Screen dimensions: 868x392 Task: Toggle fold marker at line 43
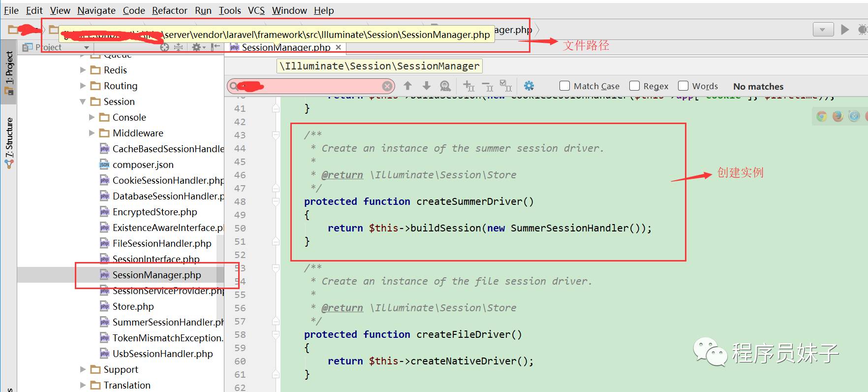(x=276, y=135)
